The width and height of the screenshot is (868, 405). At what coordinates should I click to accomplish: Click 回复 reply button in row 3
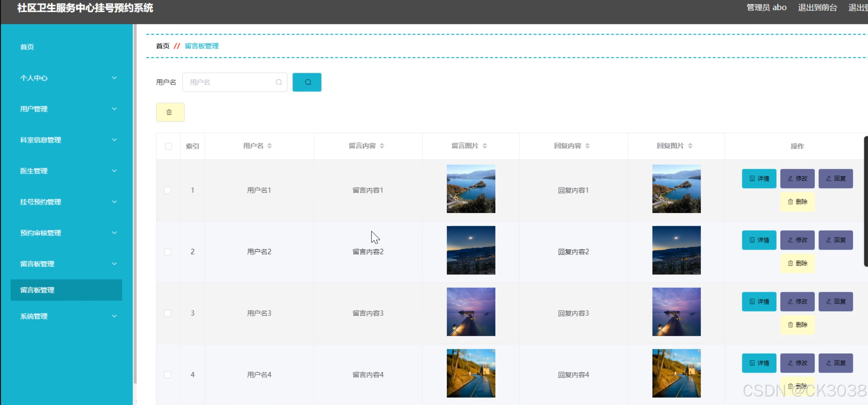(x=835, y=302)
